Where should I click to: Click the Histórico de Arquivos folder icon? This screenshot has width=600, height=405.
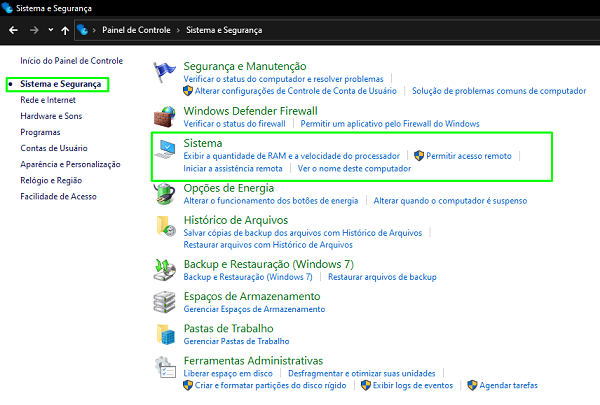point(166,230)
